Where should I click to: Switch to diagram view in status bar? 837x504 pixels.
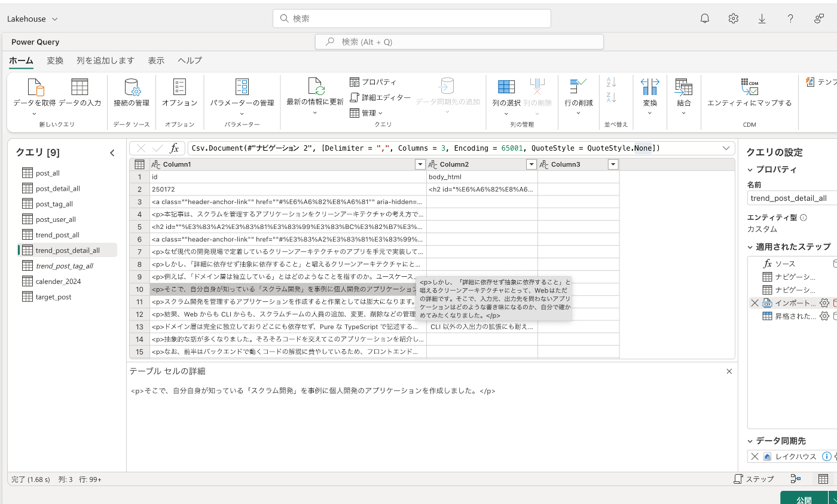click(796, 479)
